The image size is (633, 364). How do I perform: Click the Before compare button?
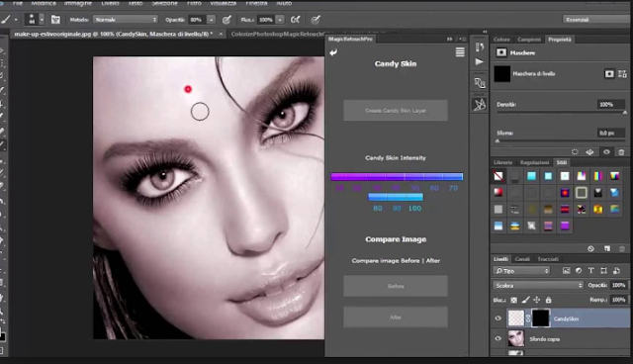tap(396, 286)
